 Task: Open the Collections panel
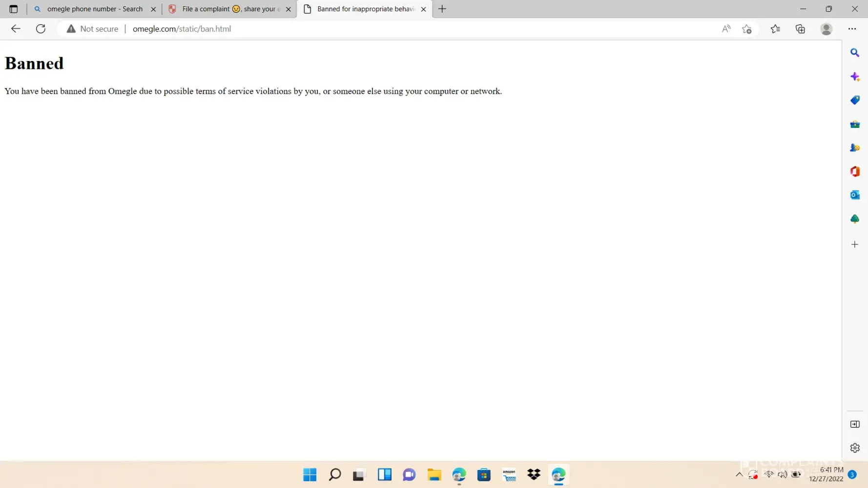coord(800,29)
